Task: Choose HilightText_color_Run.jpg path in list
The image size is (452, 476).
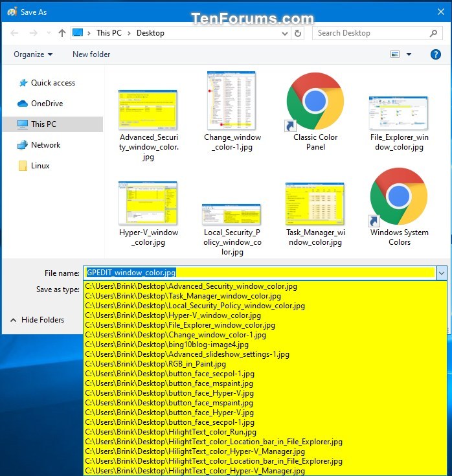Action: (x=265, y=432)
